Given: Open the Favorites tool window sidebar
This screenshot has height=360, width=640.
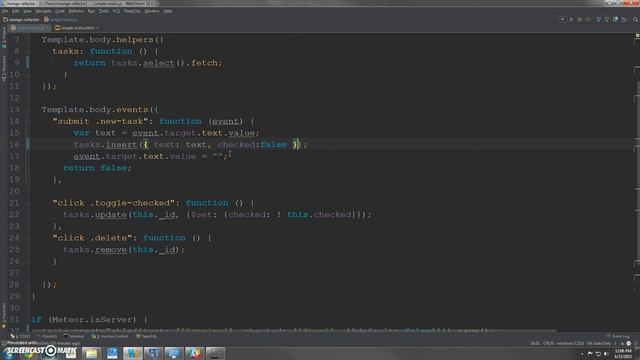Looking at the screenshot, I should coord(4,315).
